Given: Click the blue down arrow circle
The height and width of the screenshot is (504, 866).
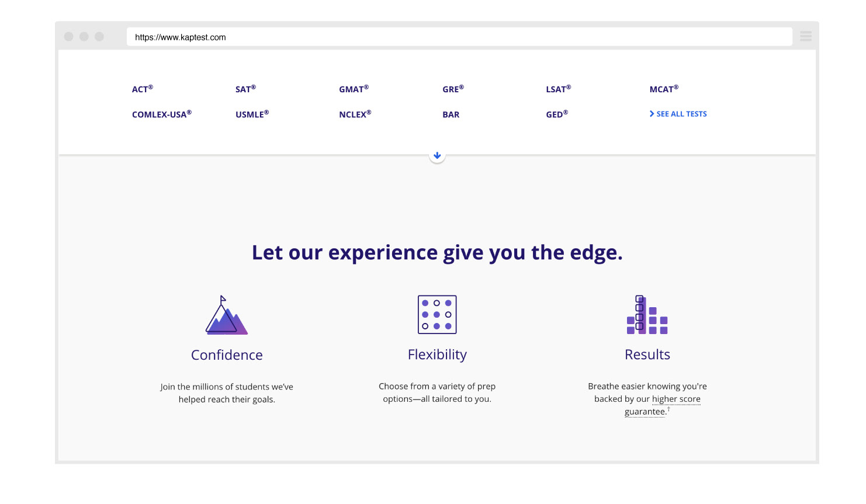Looking at the screenshot, I should [437, 156].
